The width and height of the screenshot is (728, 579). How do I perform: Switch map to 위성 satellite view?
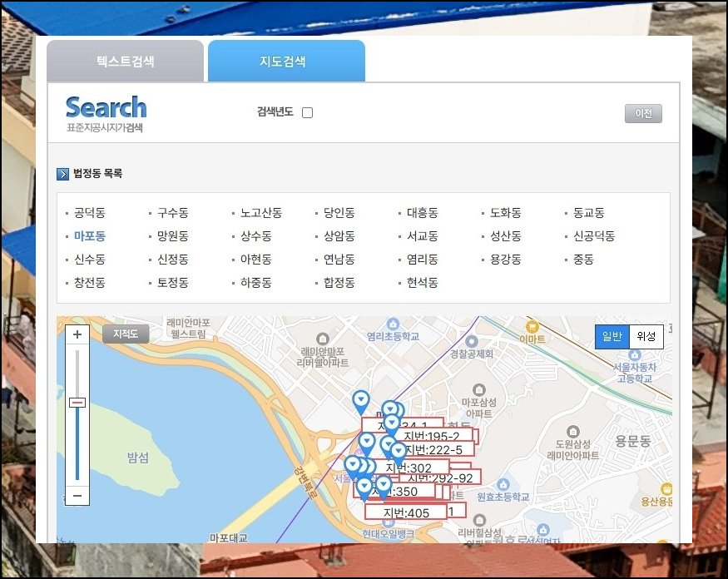(x=646, y=337)
